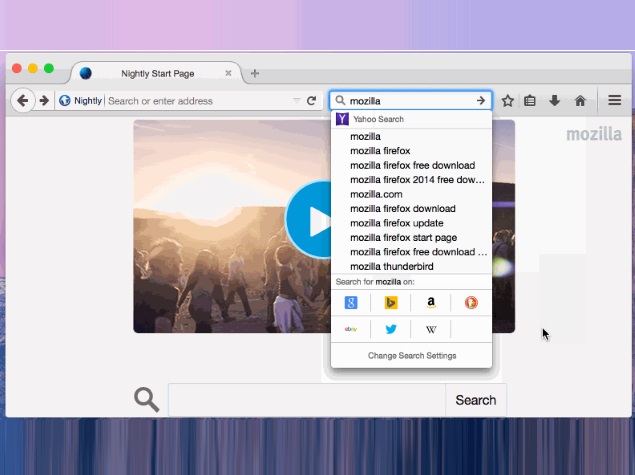Open the hamburger application menu
The height and width of the screenshot is (475, 635).
coord(615,101)
